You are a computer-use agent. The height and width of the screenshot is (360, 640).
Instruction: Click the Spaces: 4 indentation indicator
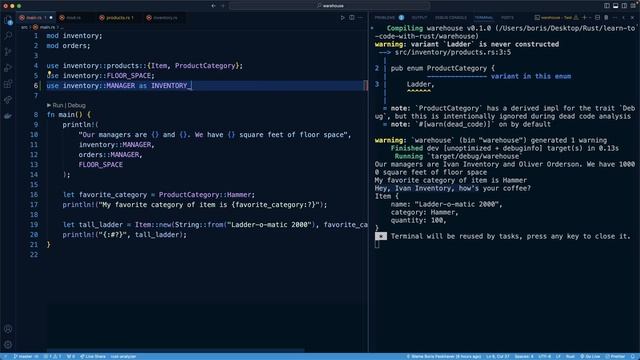tap(524, 356)
